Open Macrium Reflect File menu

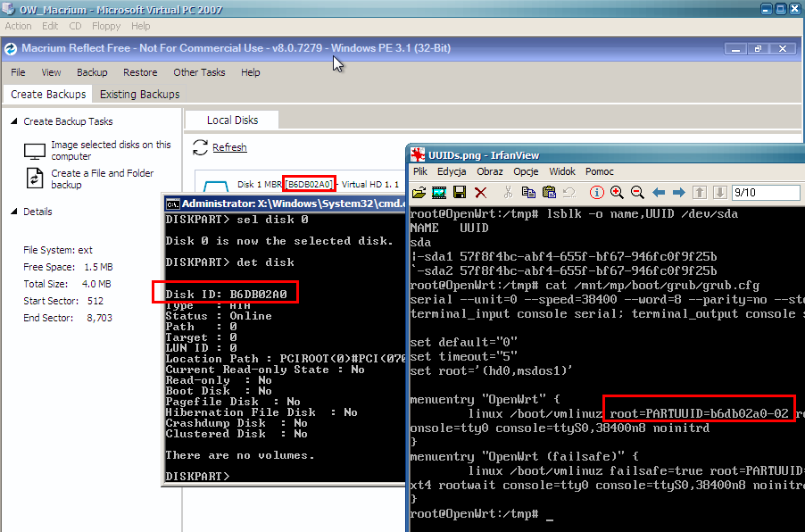(18, 72)
